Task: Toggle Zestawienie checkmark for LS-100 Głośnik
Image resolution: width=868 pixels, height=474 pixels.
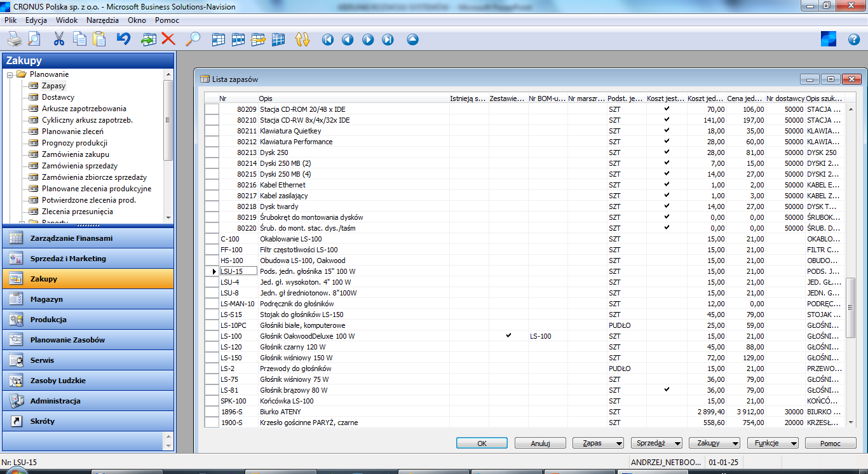Action: [x=508, y=335]
